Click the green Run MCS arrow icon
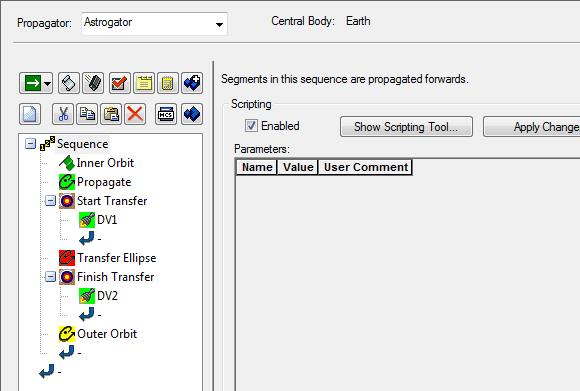This screenshot has height=391, width=580. (x=32, y=83)
